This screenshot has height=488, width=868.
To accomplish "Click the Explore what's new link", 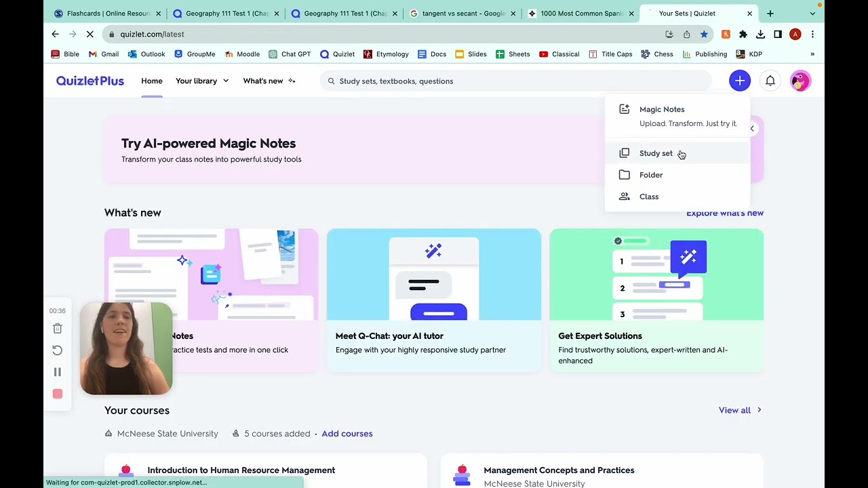I will click(725, 213).
